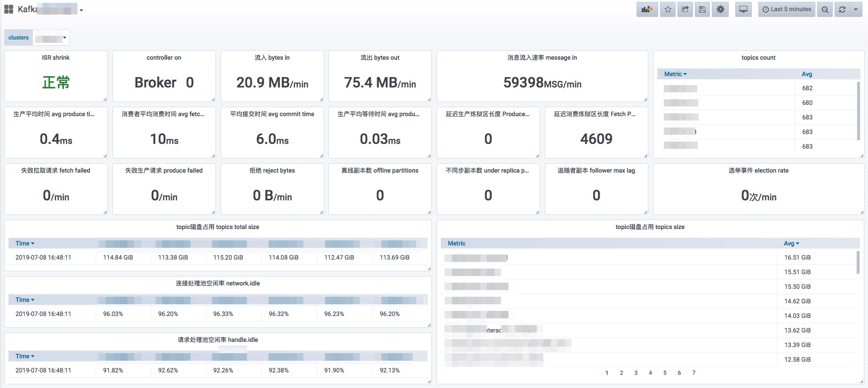Cycle view mode with monitor icon
The image size is (868, 388).
pyautogui.click(x=743, y=9)
